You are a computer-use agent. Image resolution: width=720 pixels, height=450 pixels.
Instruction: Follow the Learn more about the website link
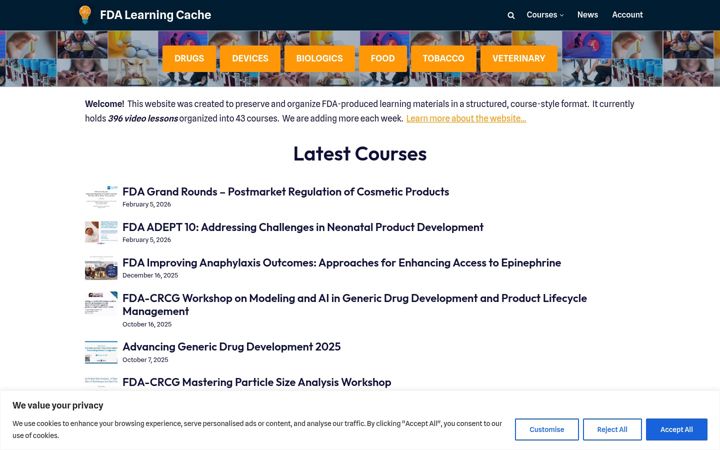[466, 118]
